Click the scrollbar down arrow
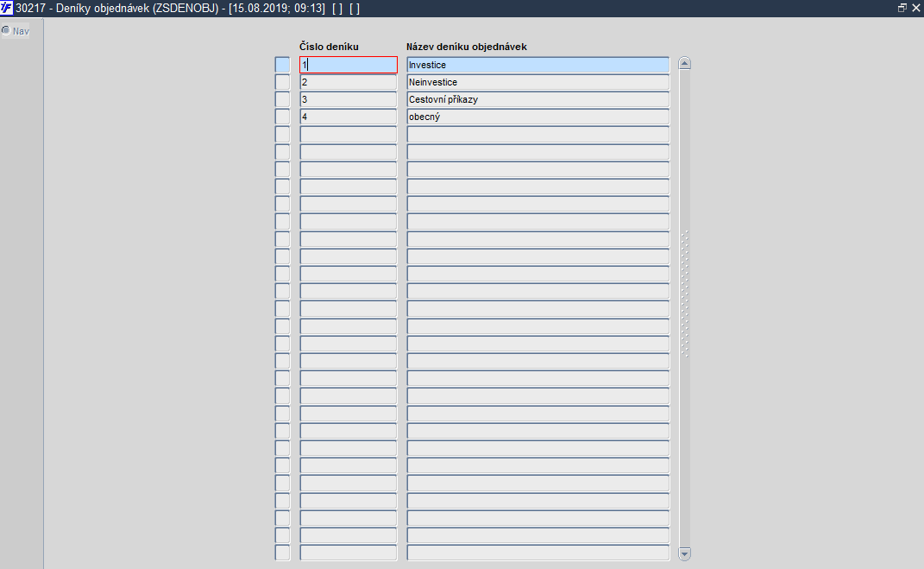The height and width of the screenshot is (569, 924). tap(684, 553)
